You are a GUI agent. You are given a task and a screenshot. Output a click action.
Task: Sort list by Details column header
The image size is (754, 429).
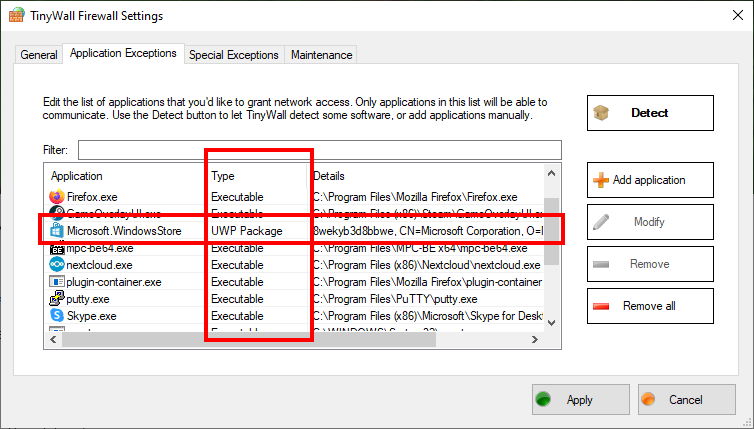click(x=425, y=176)
